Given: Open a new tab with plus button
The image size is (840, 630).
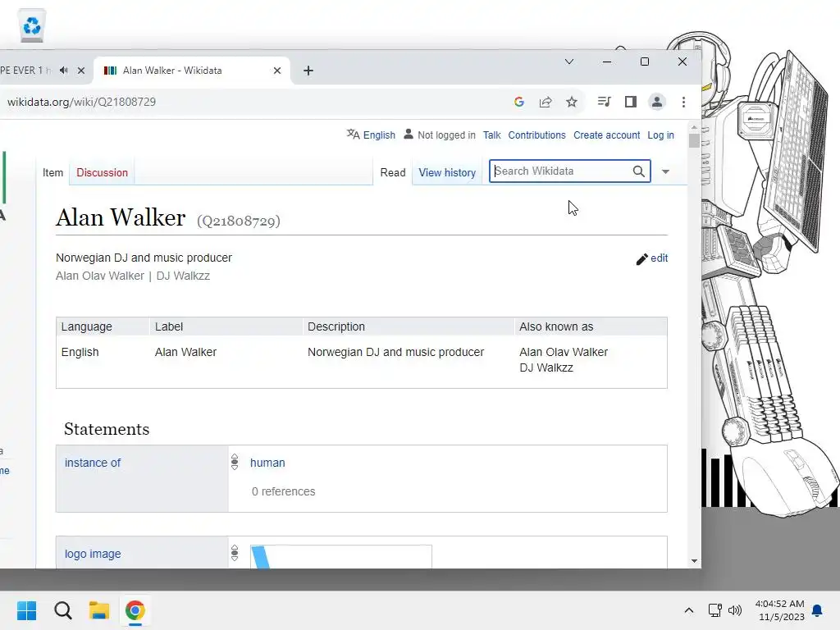Looking at the screenshot, I should point(308,71).
